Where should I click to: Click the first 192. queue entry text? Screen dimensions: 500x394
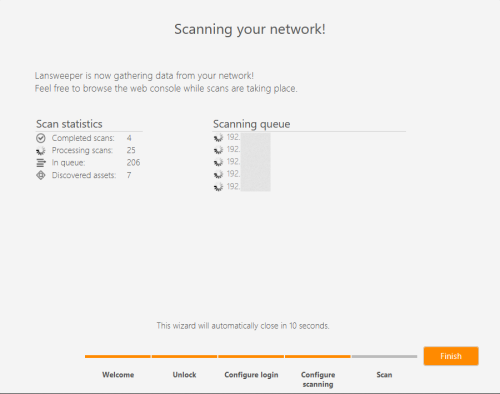(x=233, y=137)
